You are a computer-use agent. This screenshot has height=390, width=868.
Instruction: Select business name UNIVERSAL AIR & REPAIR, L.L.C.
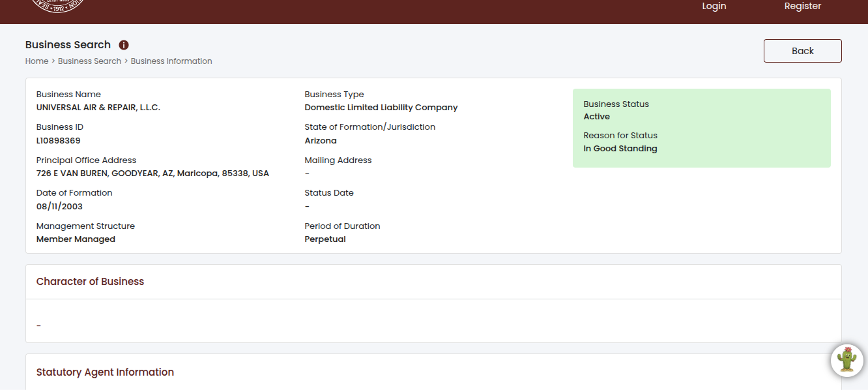98,108
